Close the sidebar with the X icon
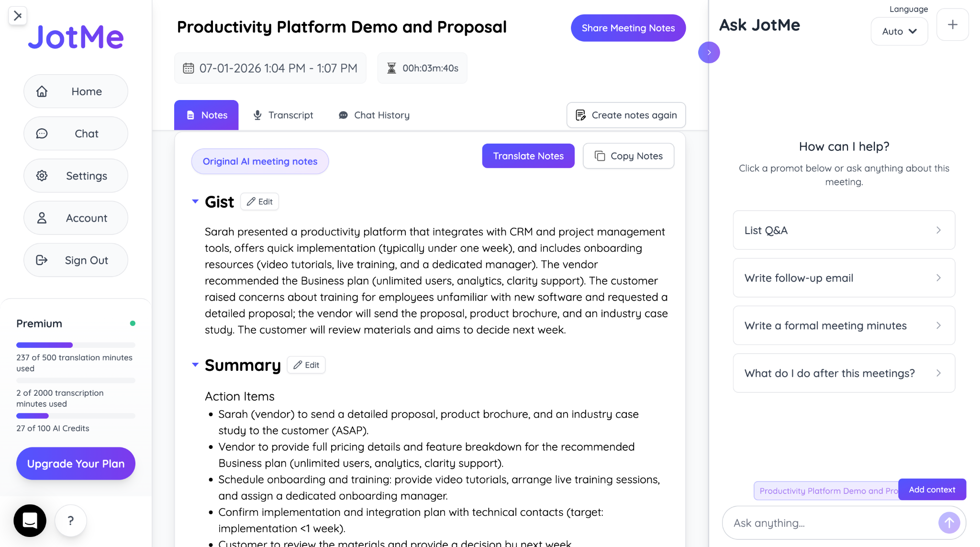 pos(18,16)
